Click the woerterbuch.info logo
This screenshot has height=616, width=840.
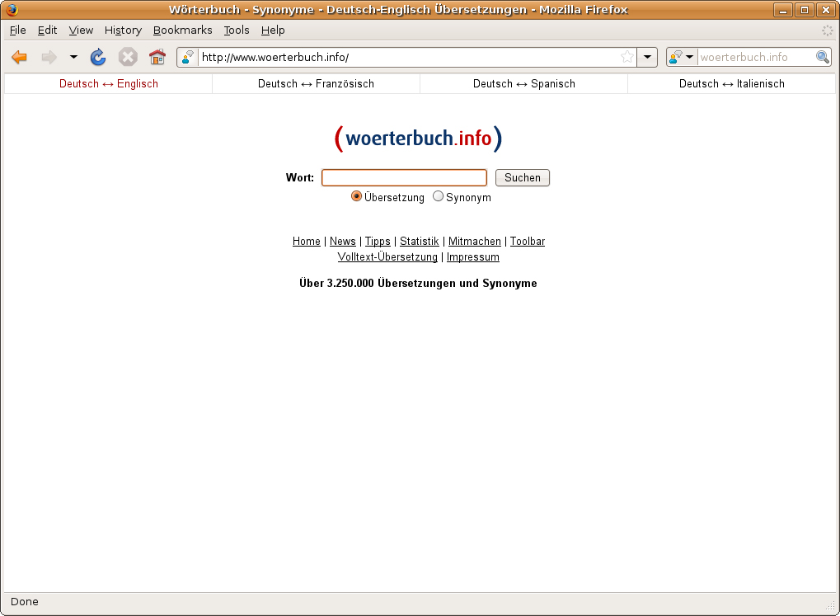tap(419, 139)
